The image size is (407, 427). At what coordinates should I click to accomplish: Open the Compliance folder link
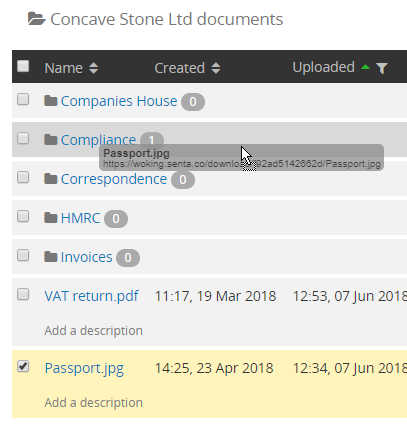coord(98,140)
